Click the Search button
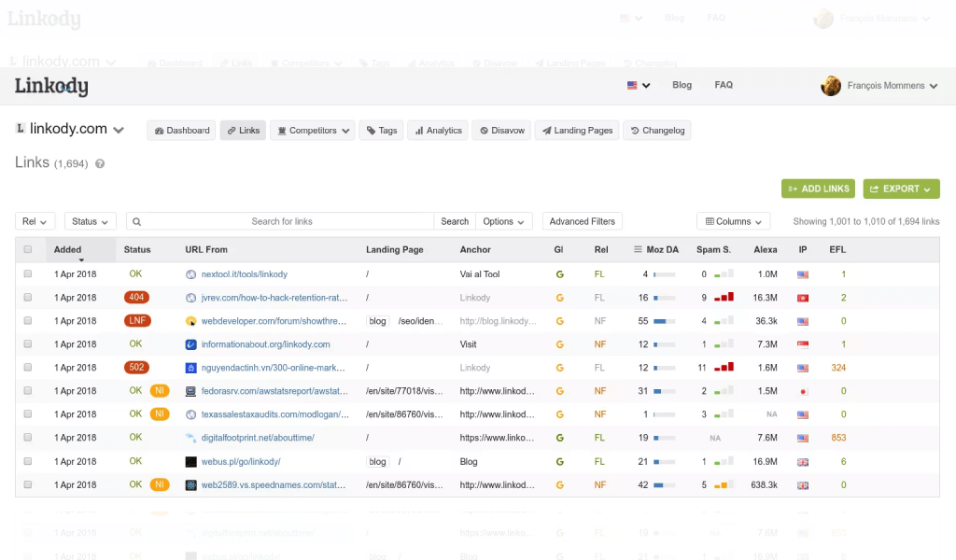956x560 pixels. click(455, 221)
